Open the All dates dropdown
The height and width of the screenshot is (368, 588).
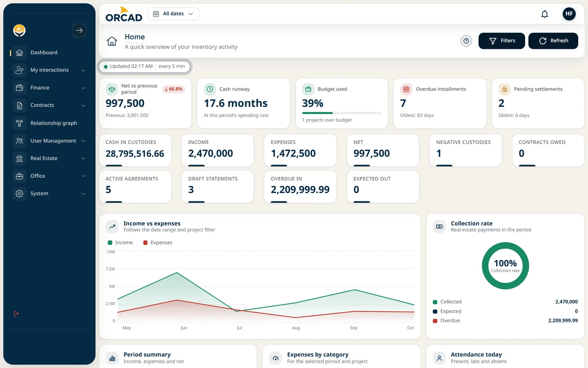click(x=173, y=14)
